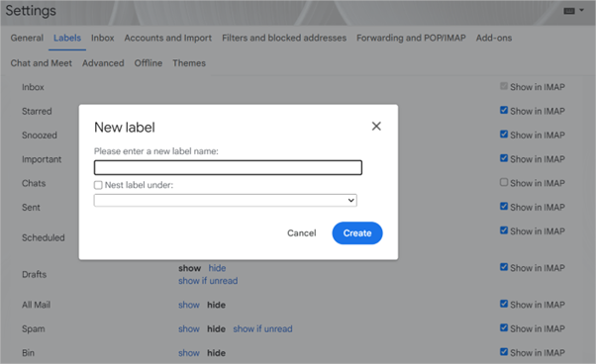Viewport: 596px width, 364px height.
Task: Click the Starred label row name
Action: click(x=37, y=111)
